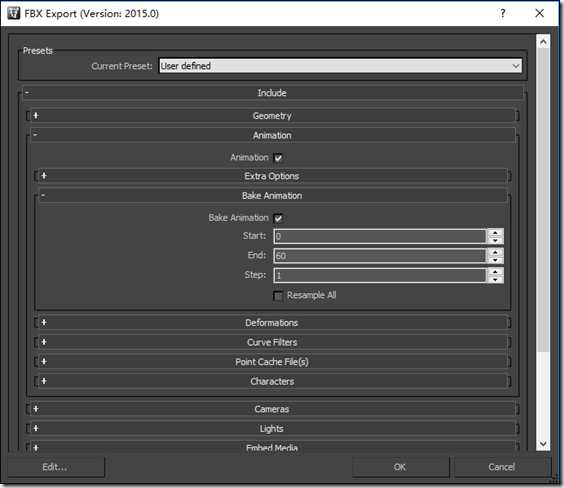564x488 pixels.
Task: Expand the Point Cache File(s) rollout
Action: pos(273,362)
